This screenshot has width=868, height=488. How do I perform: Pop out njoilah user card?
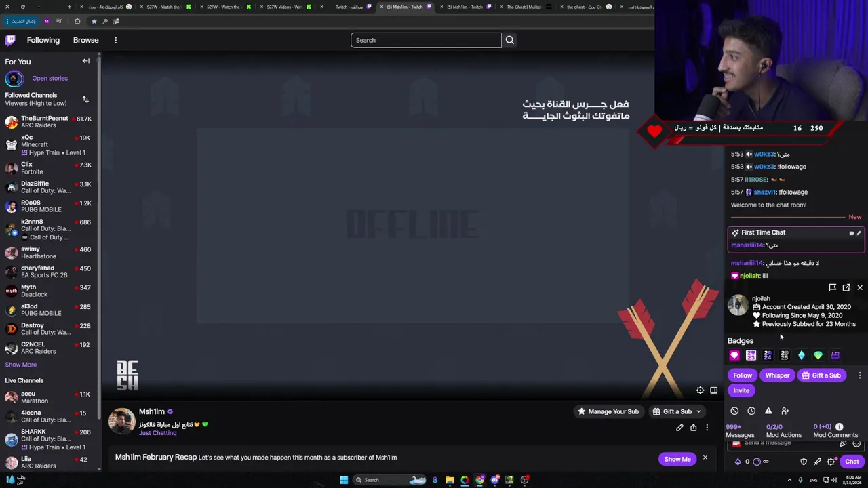click(846, 287)
